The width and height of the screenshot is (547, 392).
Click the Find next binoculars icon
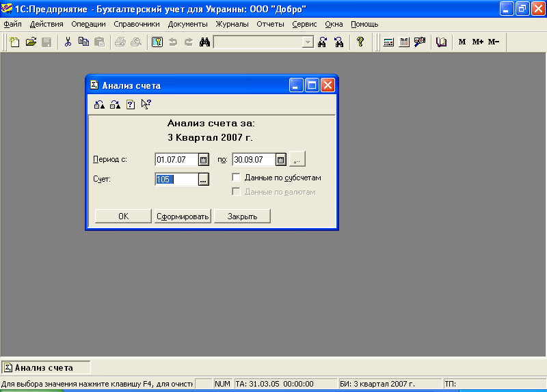click(322, 42)
